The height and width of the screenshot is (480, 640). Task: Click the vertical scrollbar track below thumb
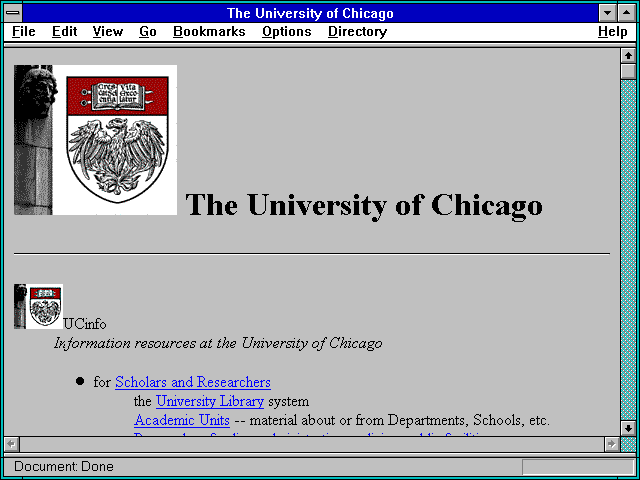[x=628, y=250]
